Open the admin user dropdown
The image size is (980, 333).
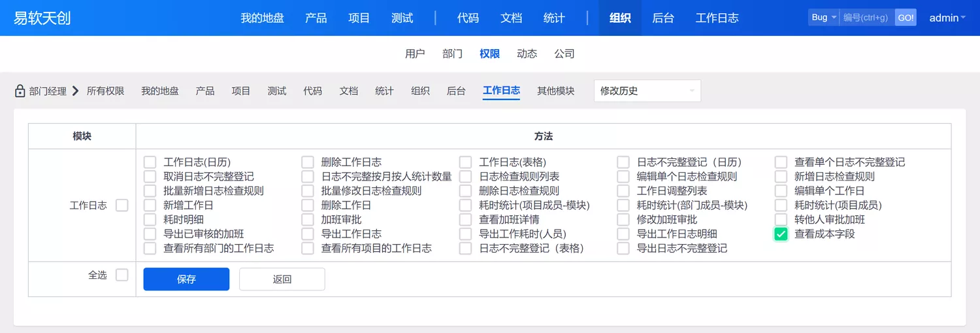click(x=947, y=18)
